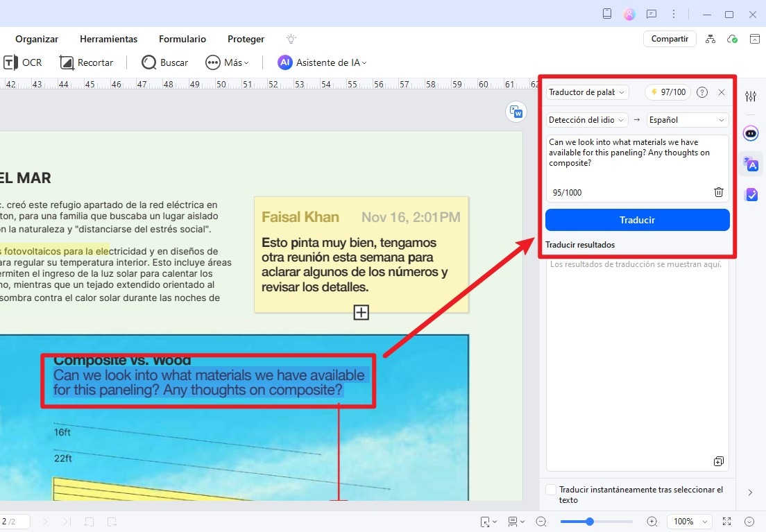Open the properties sliders icon in sidebar

(x=751, y=96)
